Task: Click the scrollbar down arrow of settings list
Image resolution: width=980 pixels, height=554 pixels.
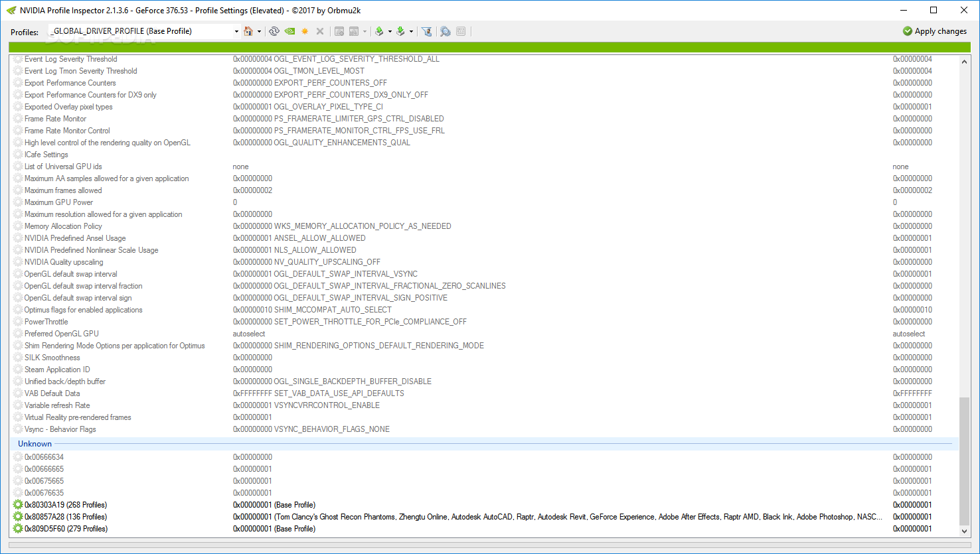Action: click(964, 531)
